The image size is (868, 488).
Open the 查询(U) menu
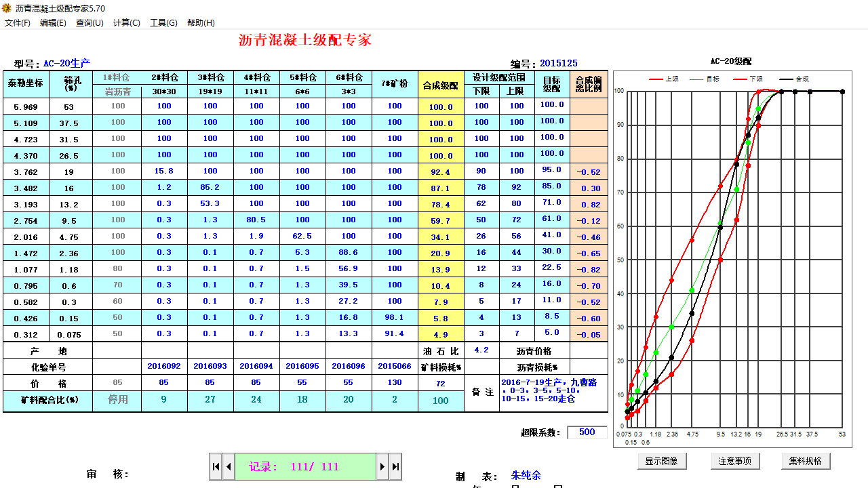coord(90,22)
